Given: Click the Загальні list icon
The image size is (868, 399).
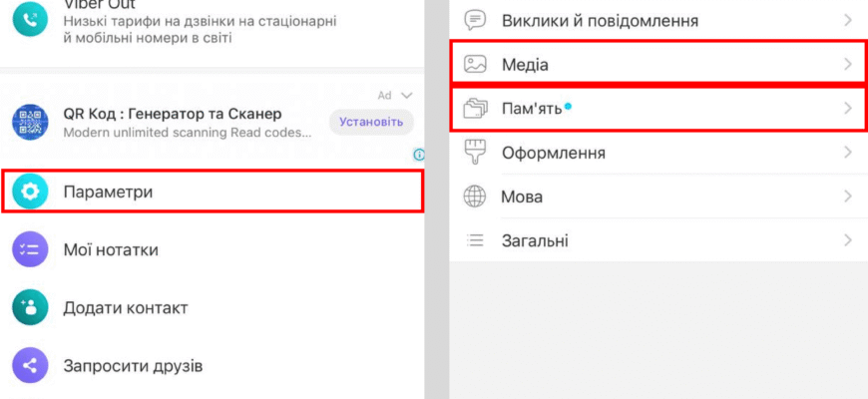Looking at the screenshot, I should tap(475, 240).
